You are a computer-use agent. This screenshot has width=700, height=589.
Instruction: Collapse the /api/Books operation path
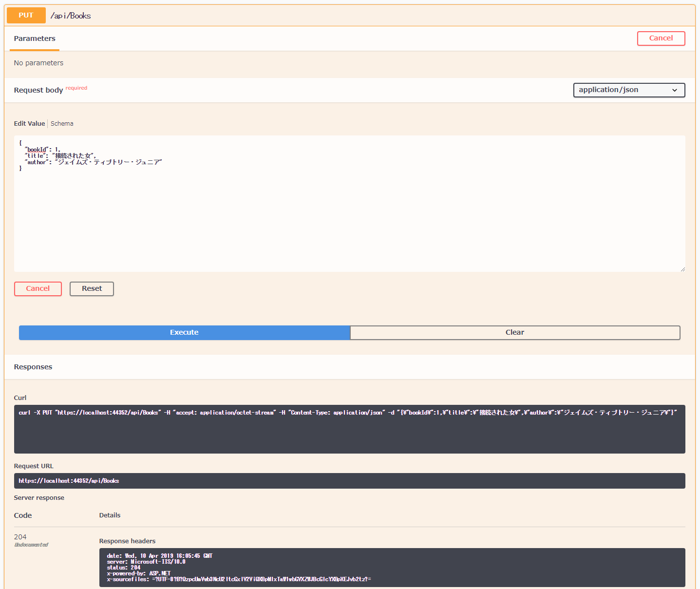[x=71, y=16]
